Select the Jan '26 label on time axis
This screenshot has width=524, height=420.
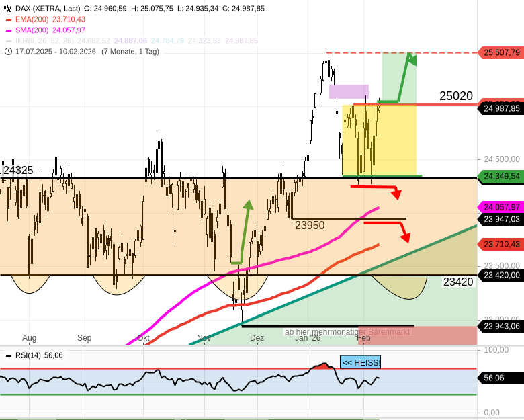point(308,338)
